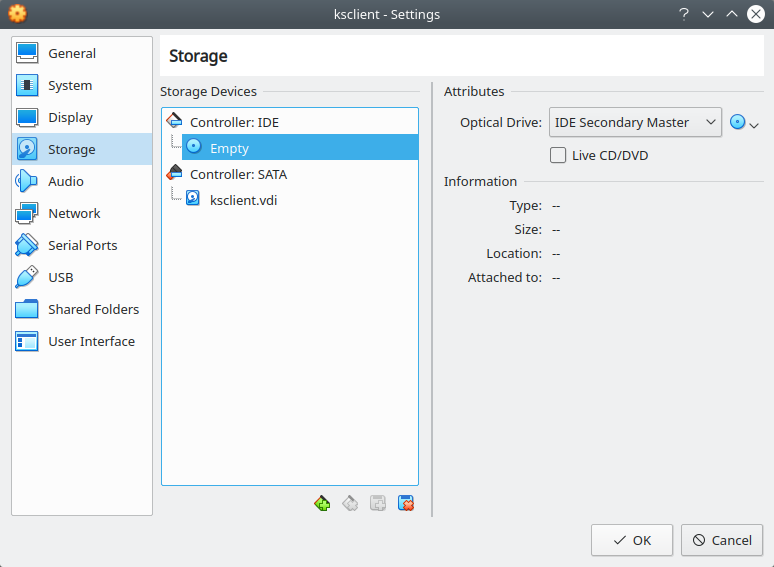Click the IDE controller icon
This screenshot has width=774, height=567.
coord(174,120)
